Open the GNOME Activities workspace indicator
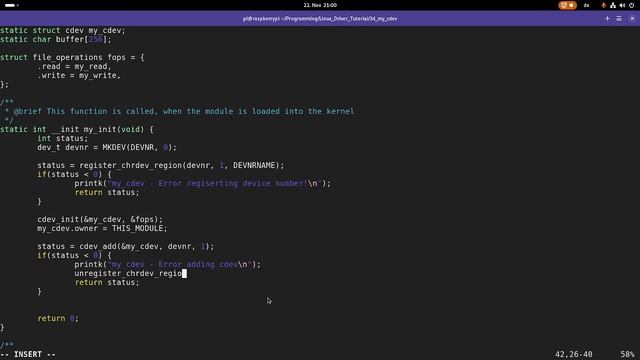This screenshot has width=640, height=360. 11,5
